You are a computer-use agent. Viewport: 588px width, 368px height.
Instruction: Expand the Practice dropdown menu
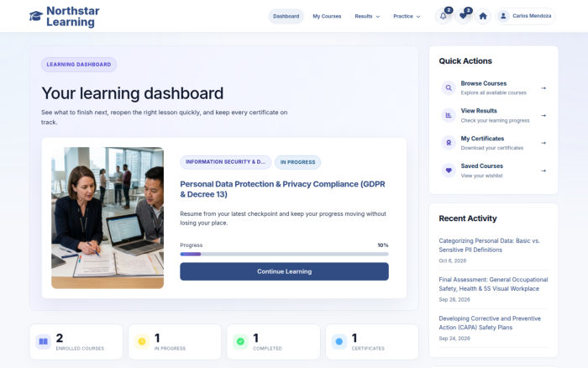(407, 16)
